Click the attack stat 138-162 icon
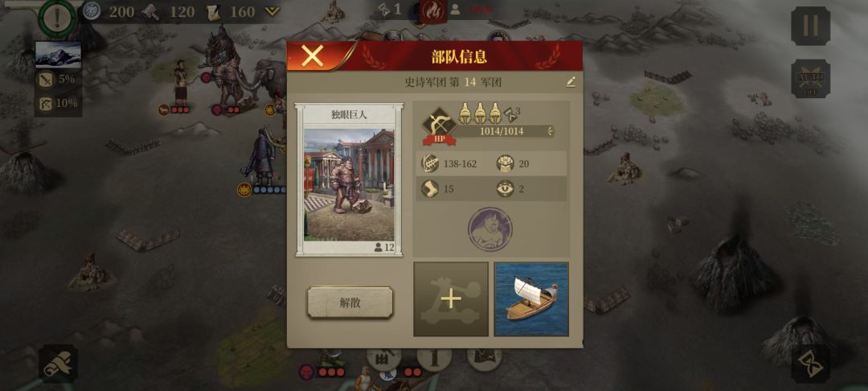Viewport: 868px width, 391px height. (x=431, y=164)
